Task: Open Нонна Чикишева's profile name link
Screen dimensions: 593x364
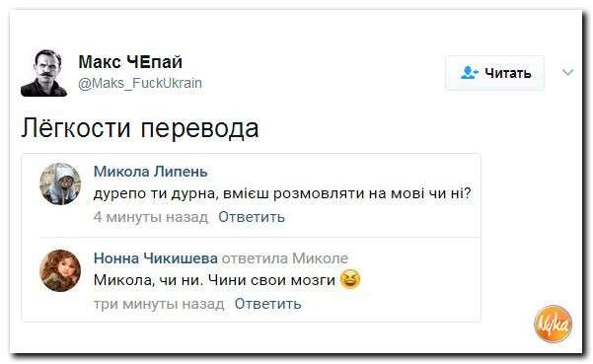Action: (x=156, y=258)
